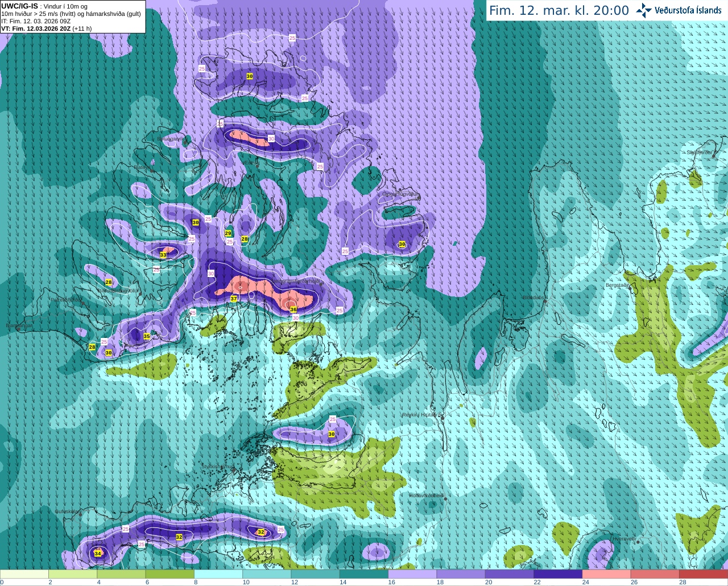Click the 28 gust marker above Bíldudalsflugvöllur
728x586 pixels.
[x=109, y=282]
